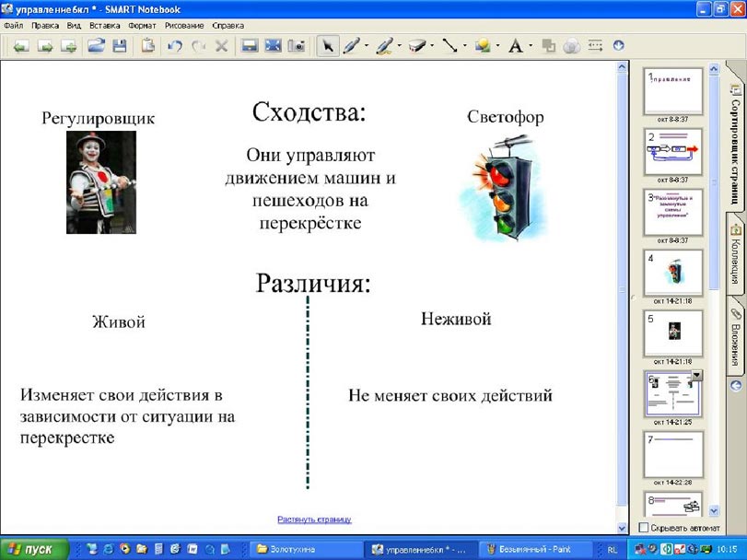Toggle the 'Скрывать автомат' checkbox

(644, 528)
